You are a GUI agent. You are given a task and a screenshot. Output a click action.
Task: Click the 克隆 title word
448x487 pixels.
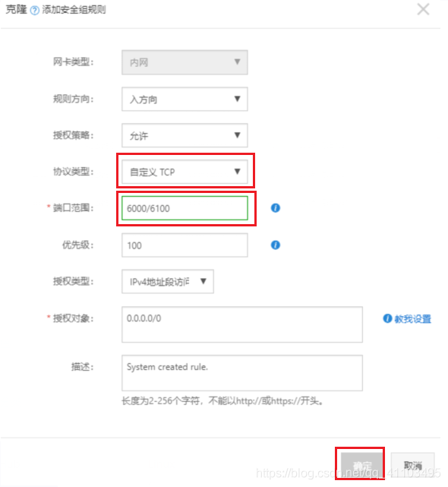tap(17, 9)
